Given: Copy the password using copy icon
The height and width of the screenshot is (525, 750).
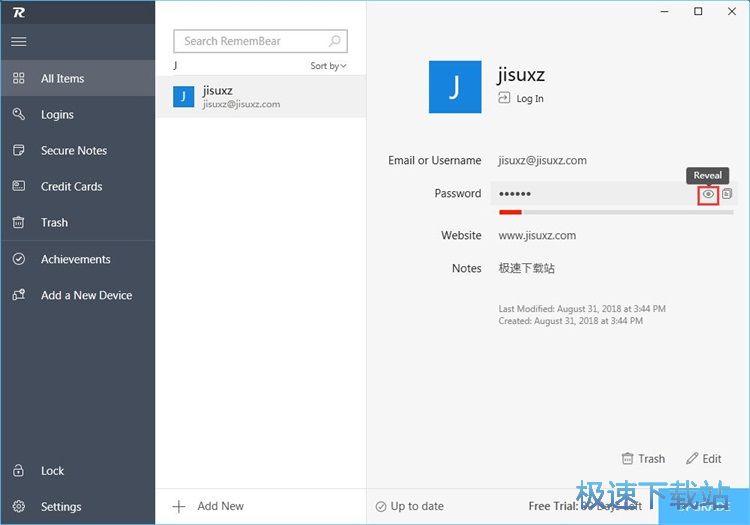Looking at the screenshot, I should (x=727, y=194).
